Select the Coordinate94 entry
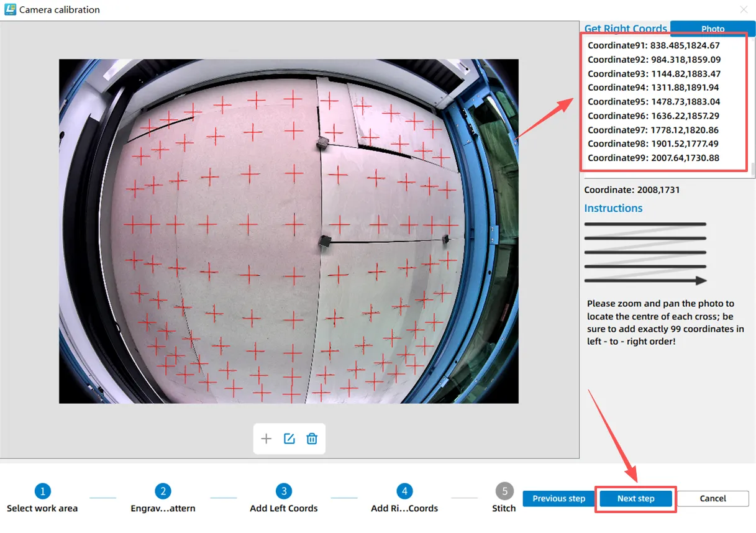 coord(654,88)
